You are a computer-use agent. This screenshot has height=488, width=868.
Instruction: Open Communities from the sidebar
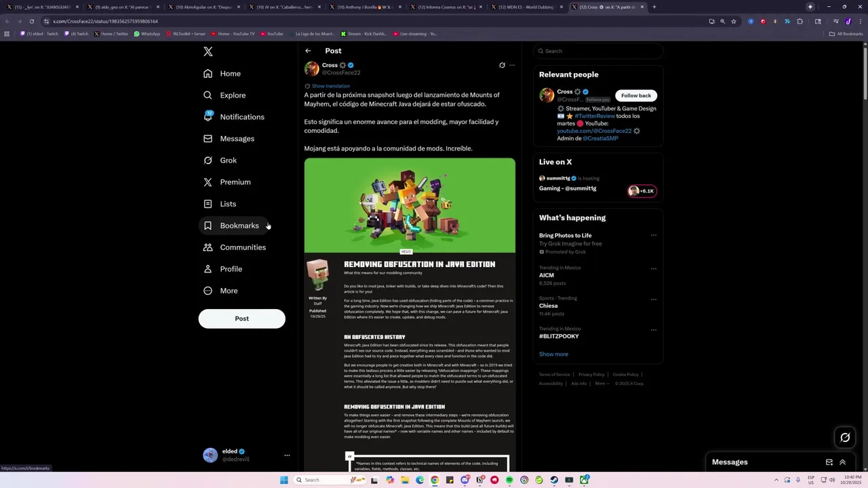pos(235,247)
